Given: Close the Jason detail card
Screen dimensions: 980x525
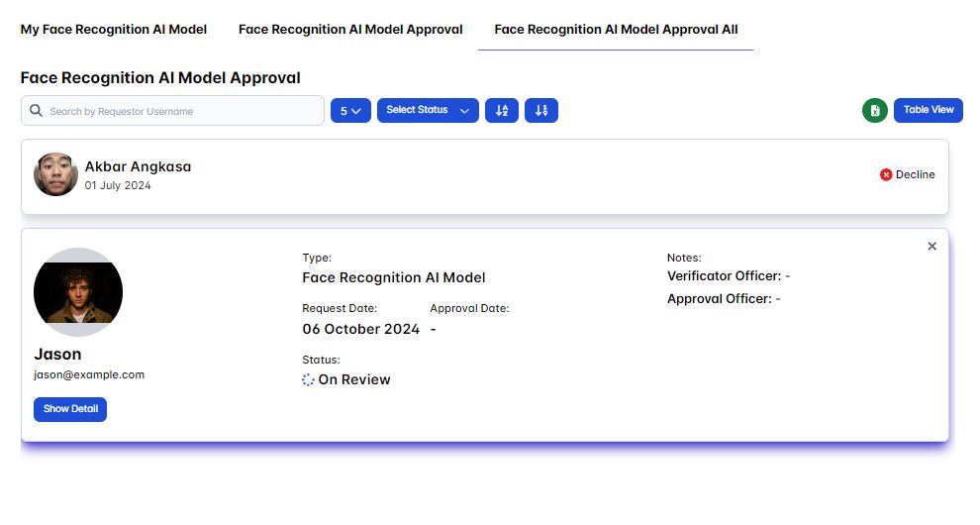Looking at the screenshot, I should click(931, 247).
